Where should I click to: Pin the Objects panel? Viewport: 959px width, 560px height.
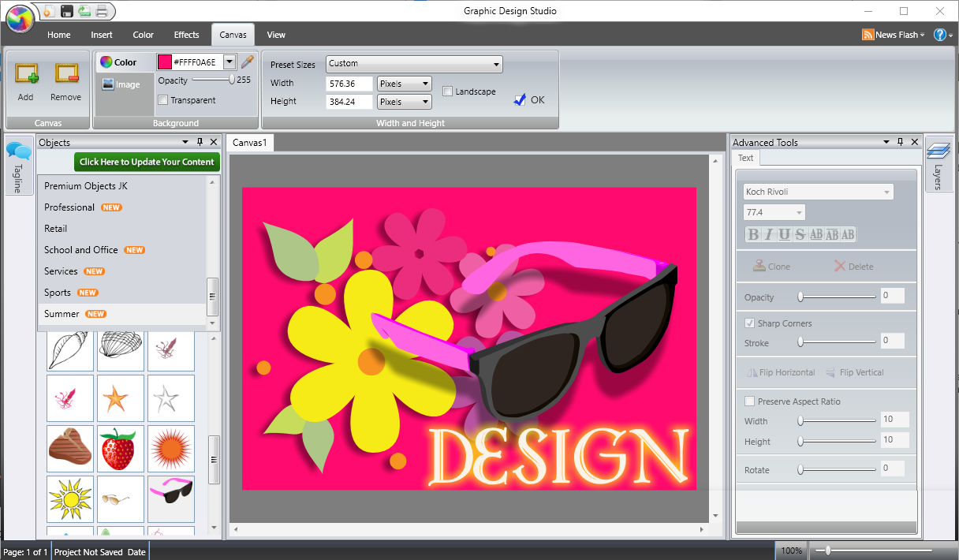pyautogui.click(x=200, y=142)
